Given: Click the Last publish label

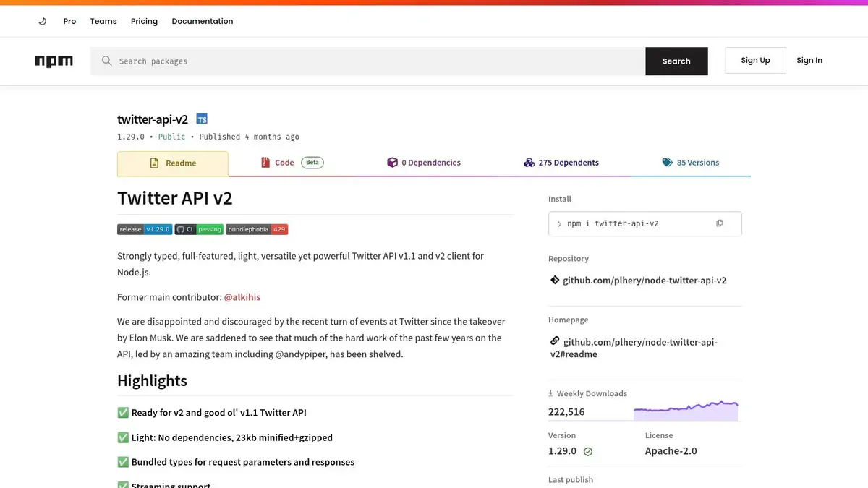Looking at the screenshot, I should click(571, 480).
